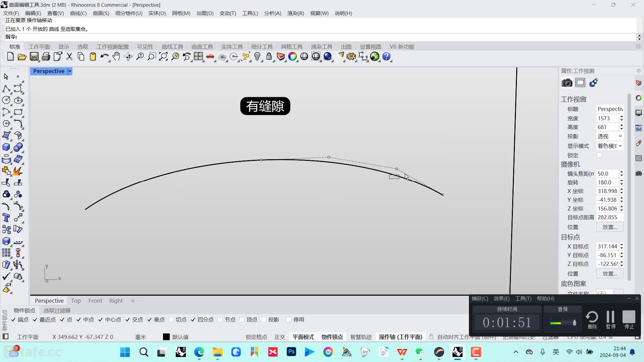The height and width of the screenshot is (362, 644).
Task: Open the 显示模式 display mode dropdown
Action: coord(610,146)
